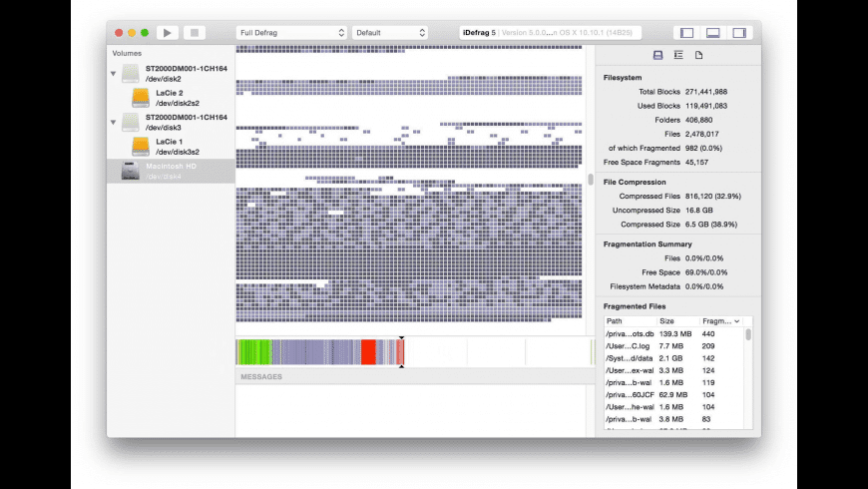868x489 pixels.
Task: Open the Default settings dropdown
Action: pyautogui.click(x=389, y=33)
